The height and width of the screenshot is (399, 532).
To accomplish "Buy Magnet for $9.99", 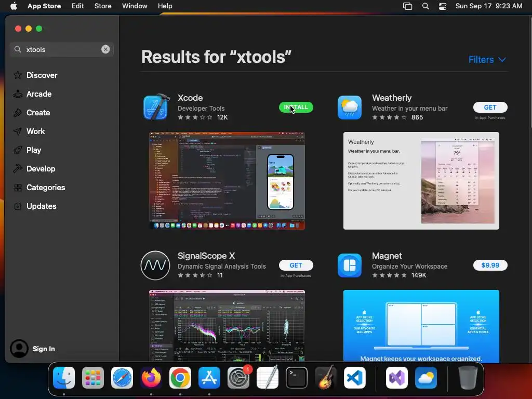I will click(490, 265).
